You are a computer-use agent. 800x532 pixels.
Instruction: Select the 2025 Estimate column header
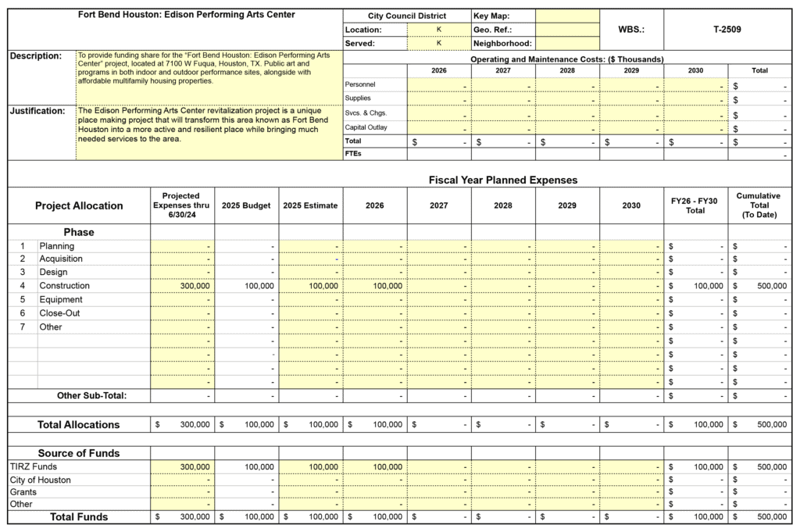click(x=310, y=205)
